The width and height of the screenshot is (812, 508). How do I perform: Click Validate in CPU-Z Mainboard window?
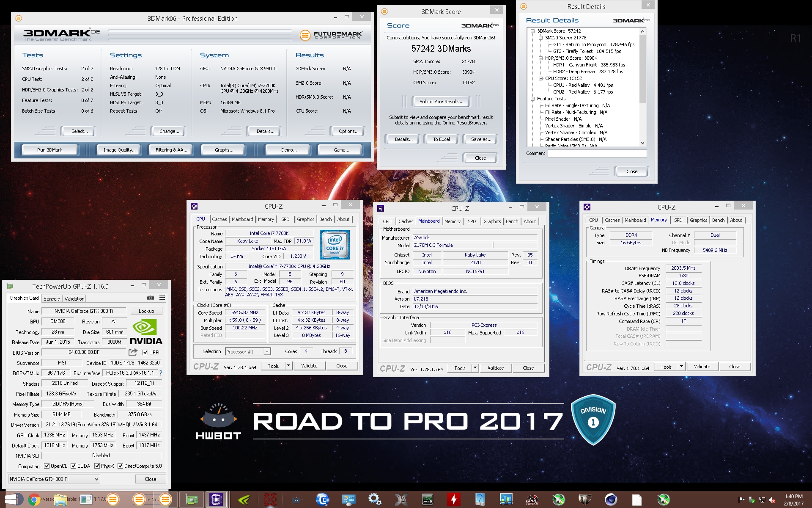point(496,368)
